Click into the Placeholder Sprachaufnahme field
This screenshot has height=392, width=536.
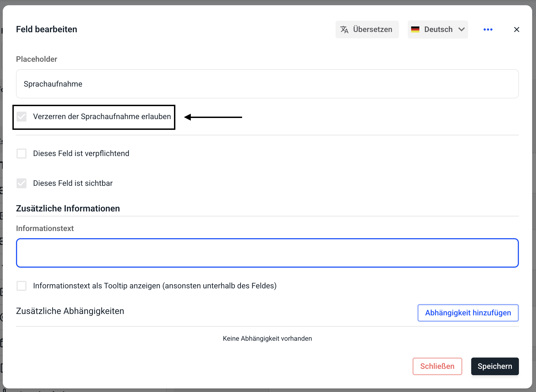tap(267, 84)
